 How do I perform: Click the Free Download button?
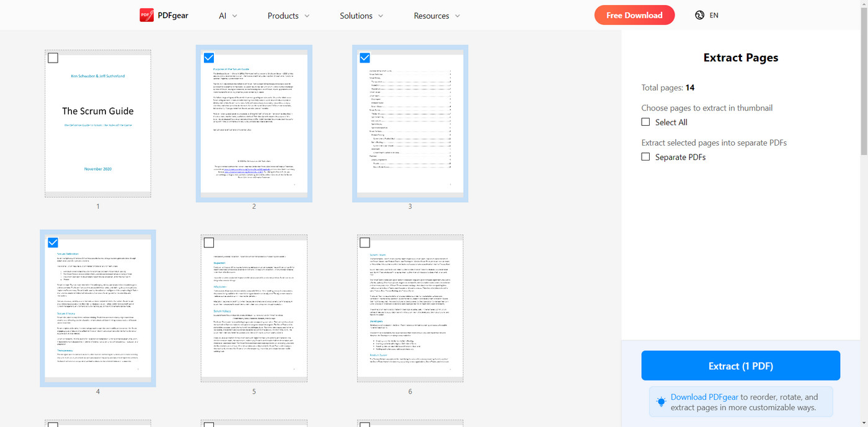(634, 14)
